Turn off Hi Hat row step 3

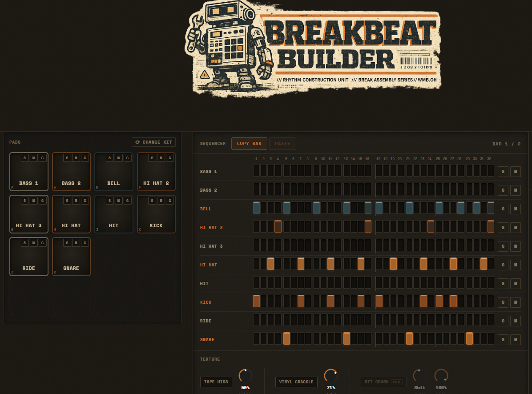[x=270, y=264]
